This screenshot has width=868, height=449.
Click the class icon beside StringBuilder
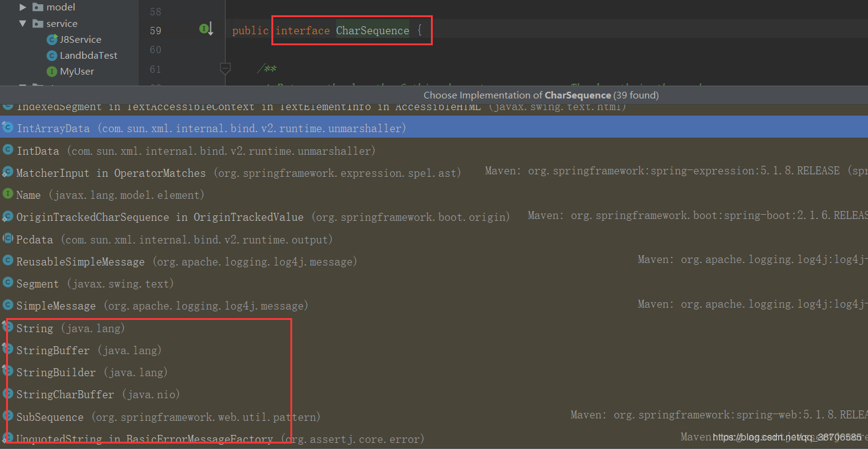(x=8, y=372)
